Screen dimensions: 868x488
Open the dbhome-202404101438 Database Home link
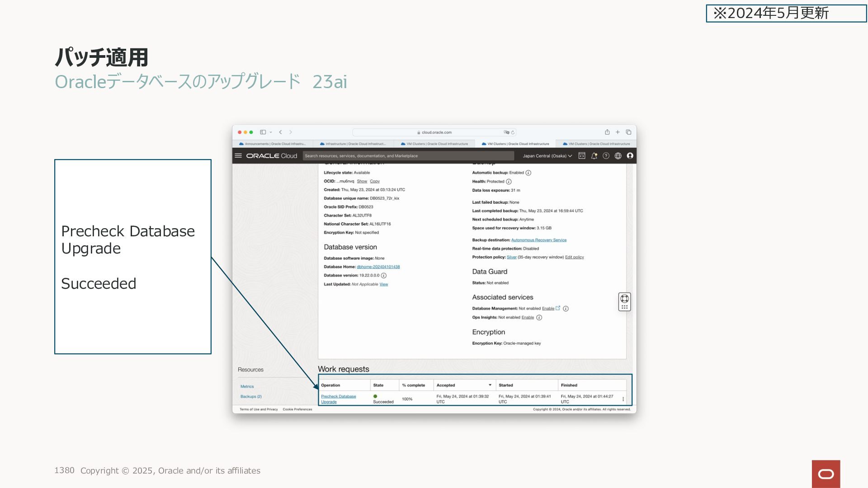378,267
